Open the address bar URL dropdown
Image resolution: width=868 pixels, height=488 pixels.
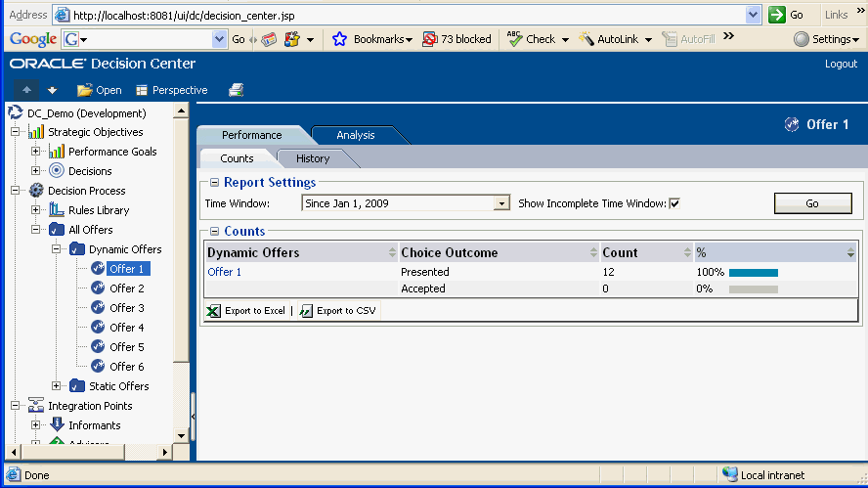coord(753,15)
